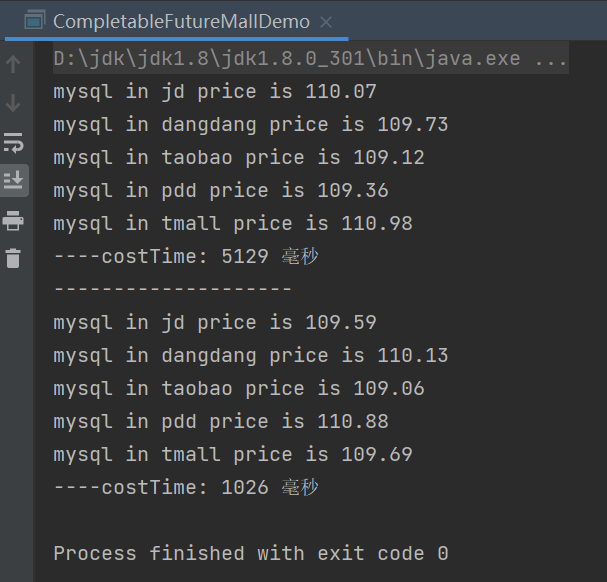The height and width of the screenshot is (582, 607).
Task: Click 'Process finished with exit code 0'
Action: [250, 553]
